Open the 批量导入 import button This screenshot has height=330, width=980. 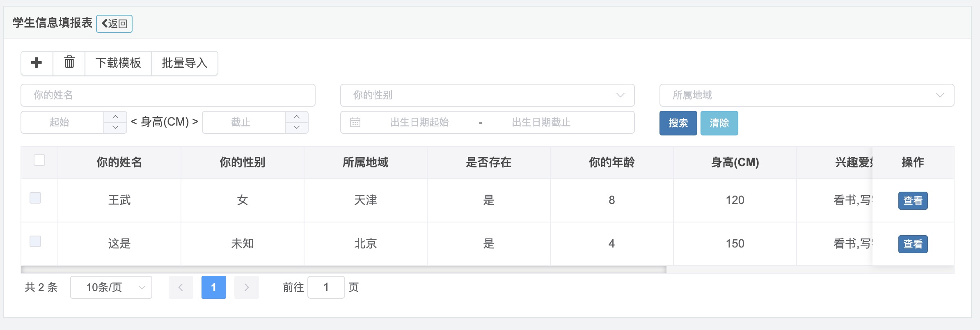185,63
